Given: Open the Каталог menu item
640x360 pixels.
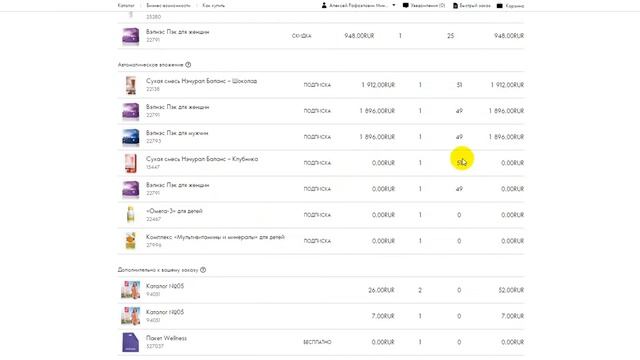Looking at the screenshot, I should [126, 6].
